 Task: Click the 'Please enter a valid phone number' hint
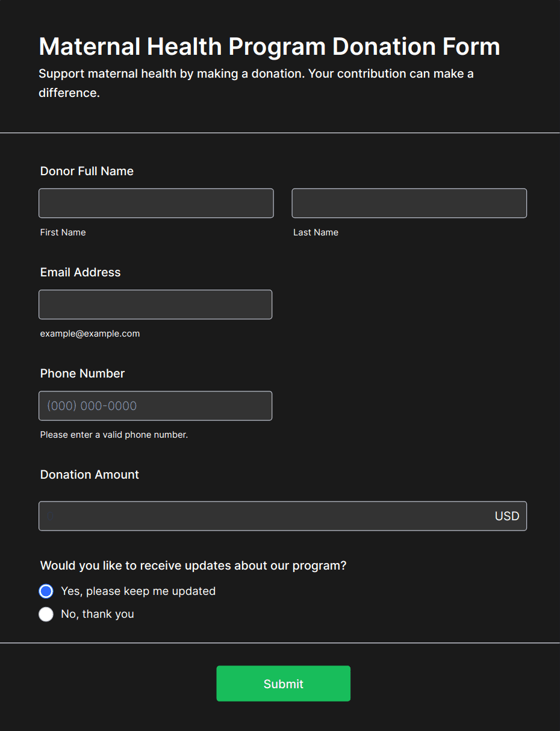pyautogui.click(x=114, y=435)
